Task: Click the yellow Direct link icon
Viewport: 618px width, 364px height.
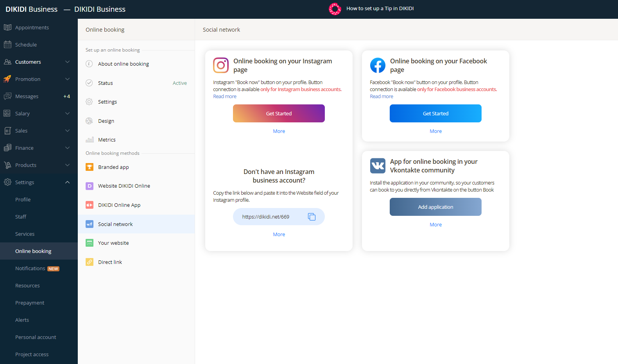Action: pyautogui.click(x=90, y=262)
